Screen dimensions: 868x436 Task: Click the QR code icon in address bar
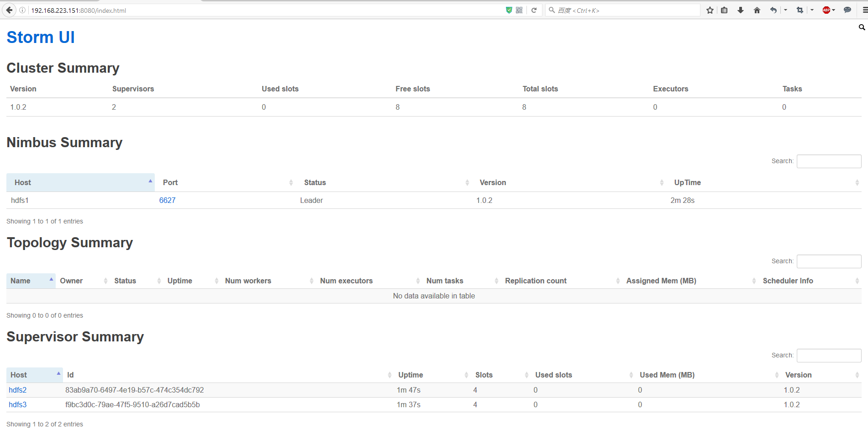coord(519,10)
